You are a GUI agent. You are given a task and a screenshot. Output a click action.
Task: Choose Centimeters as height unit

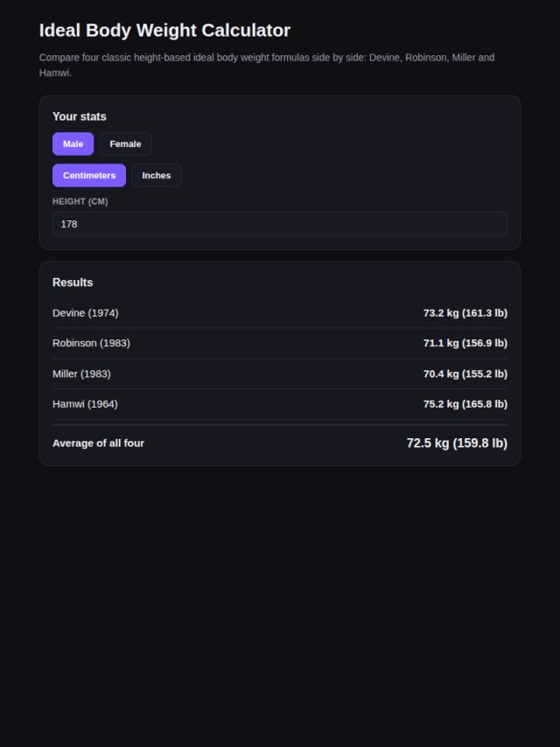coord(89,175)
